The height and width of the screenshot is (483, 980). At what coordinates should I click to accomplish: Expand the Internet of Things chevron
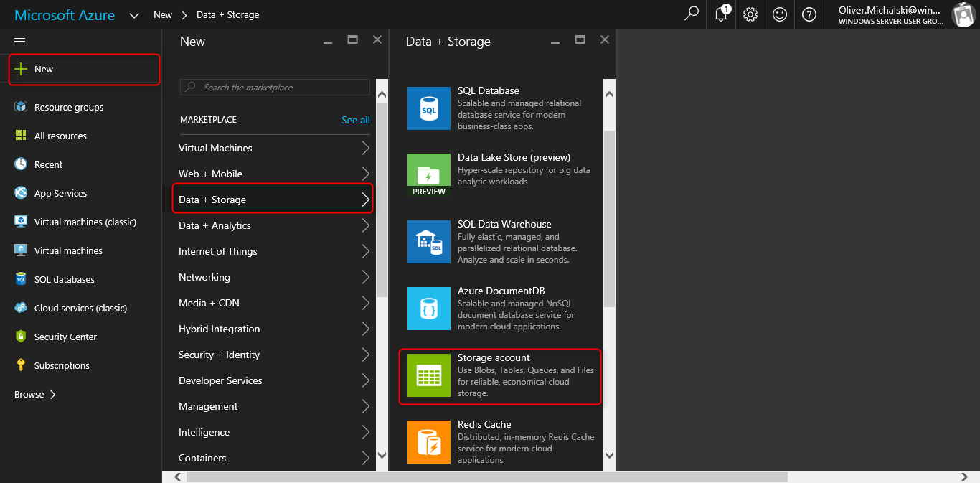click(365, 251)
